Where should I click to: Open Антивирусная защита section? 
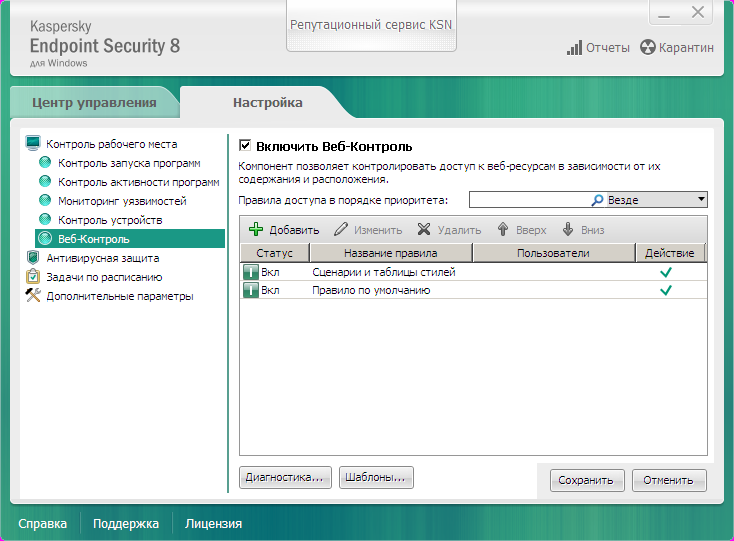(x=103, y=258)
